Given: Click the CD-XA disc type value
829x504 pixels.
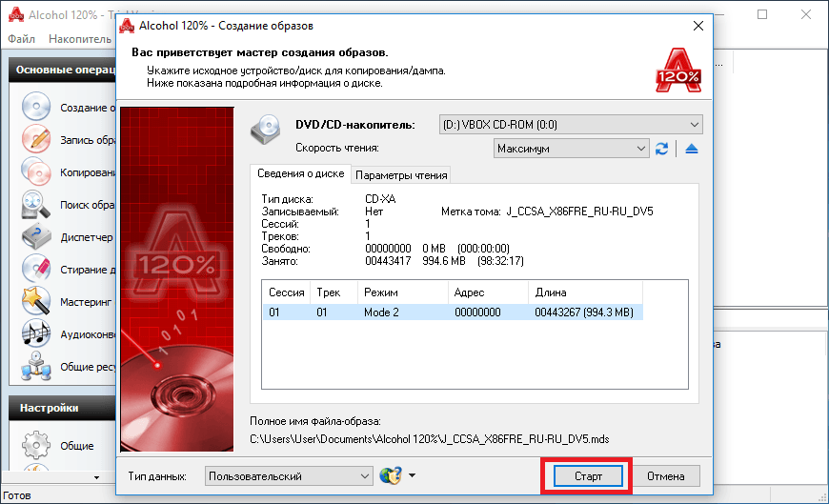Looking at the screenshot, I should coord(380,199).
